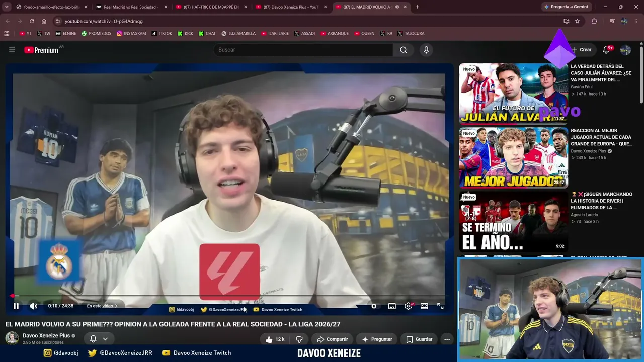Click the search magnifier button
Screen dimensions: 644x362
[404, 50]
